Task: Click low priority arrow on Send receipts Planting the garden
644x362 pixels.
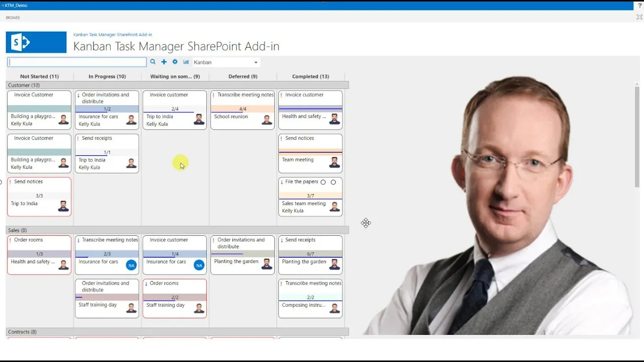Action: coord(282,240)
